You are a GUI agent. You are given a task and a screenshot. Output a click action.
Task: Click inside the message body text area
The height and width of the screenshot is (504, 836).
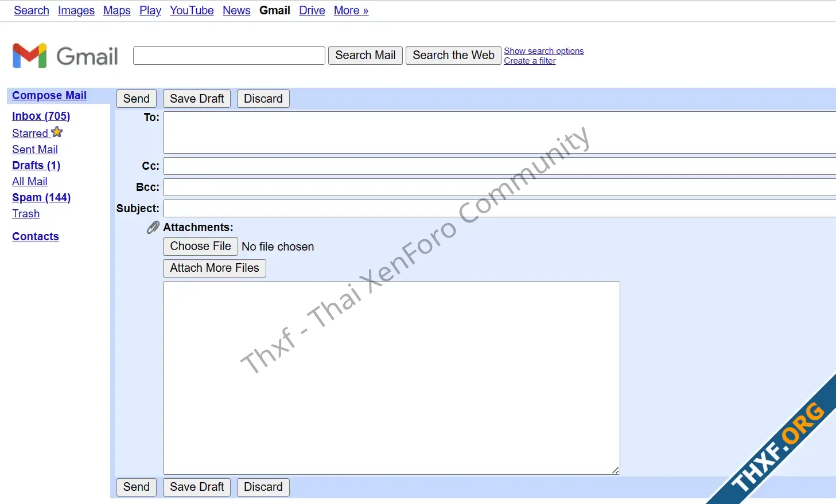(x=391, y=378)
